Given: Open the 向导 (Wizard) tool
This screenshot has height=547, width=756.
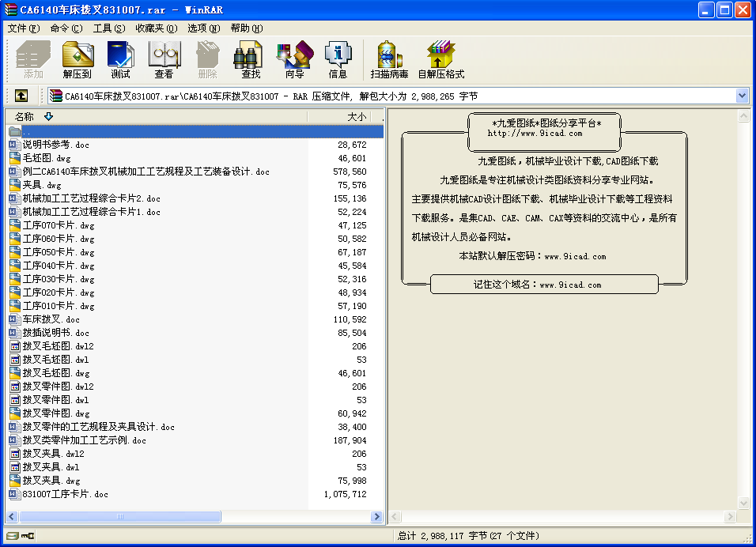Looking at the screenshot, I should 294,60.
